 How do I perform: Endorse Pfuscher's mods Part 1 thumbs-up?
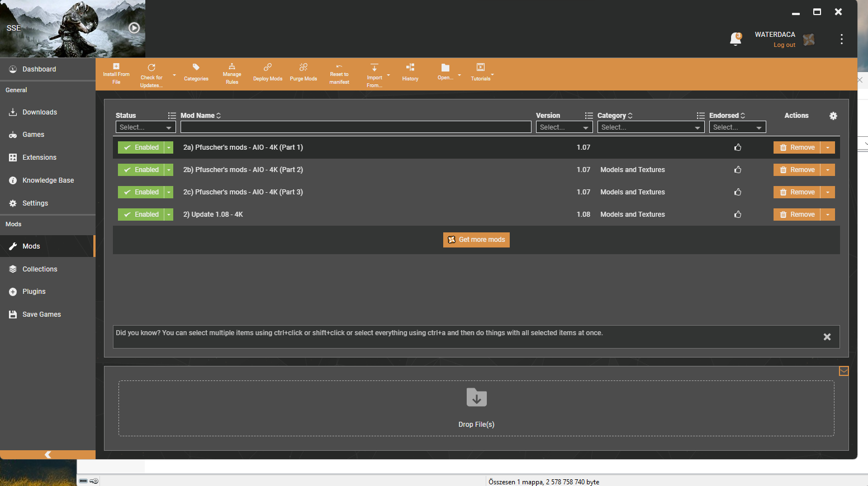738,147
